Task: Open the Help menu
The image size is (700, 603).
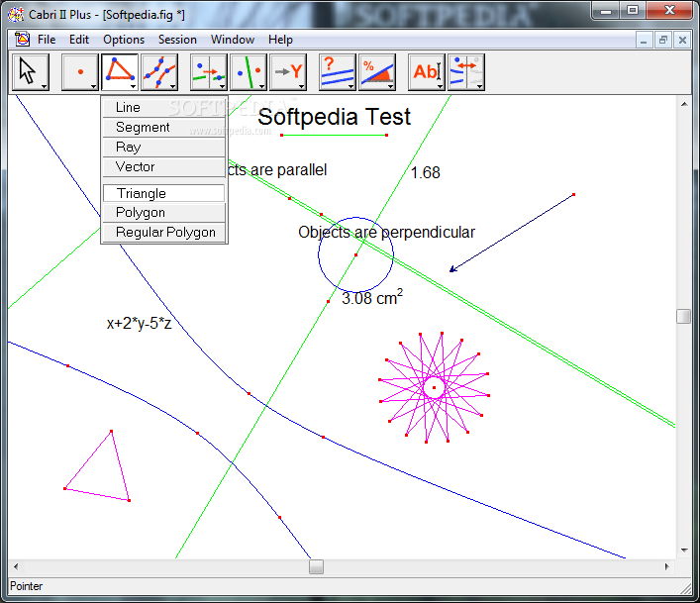Action: [x=280, y=40]
